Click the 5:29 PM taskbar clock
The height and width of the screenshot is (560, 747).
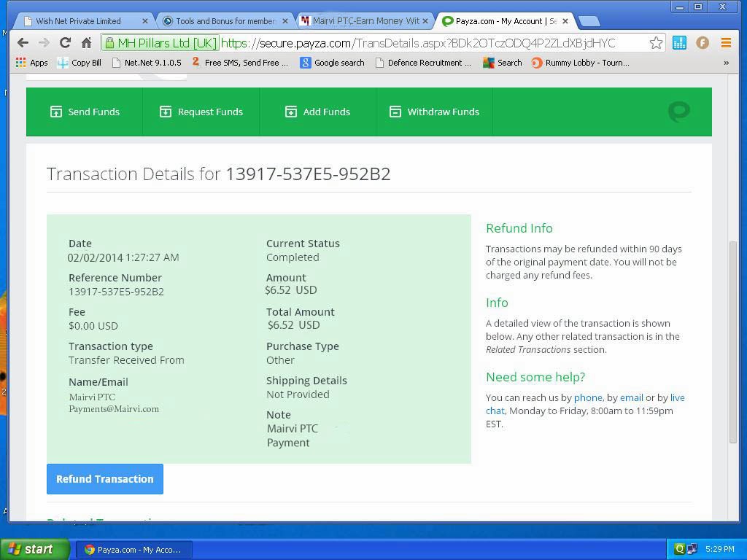coord(720,549)
